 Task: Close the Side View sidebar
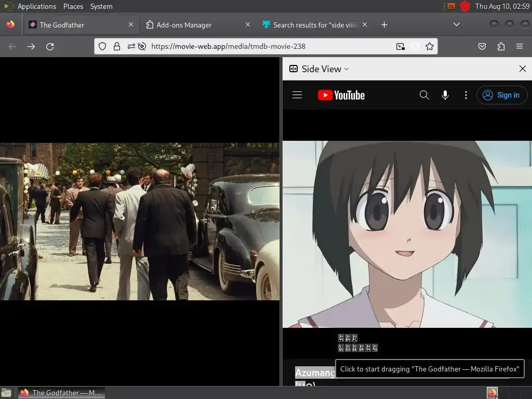click(x=523, y=69)
